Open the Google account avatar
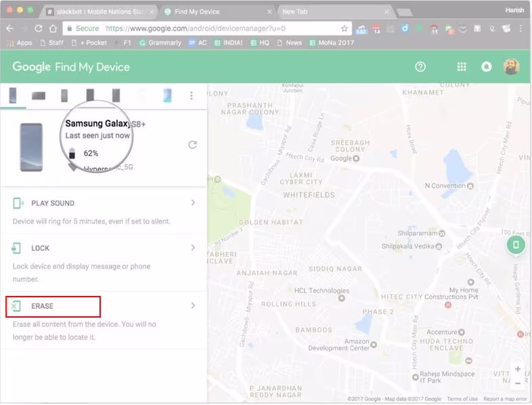 pyautogui.click(x=511, y=66)
